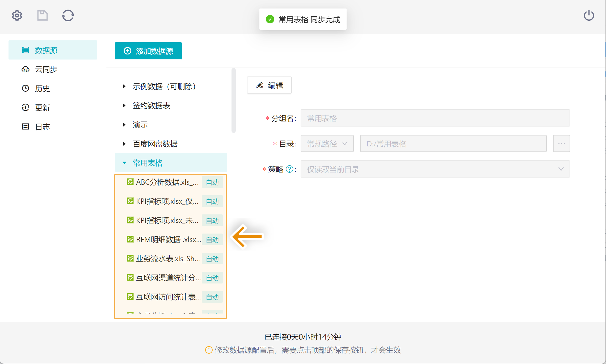
Task: Click the help icon next to 策略
Action: point(289,169)
